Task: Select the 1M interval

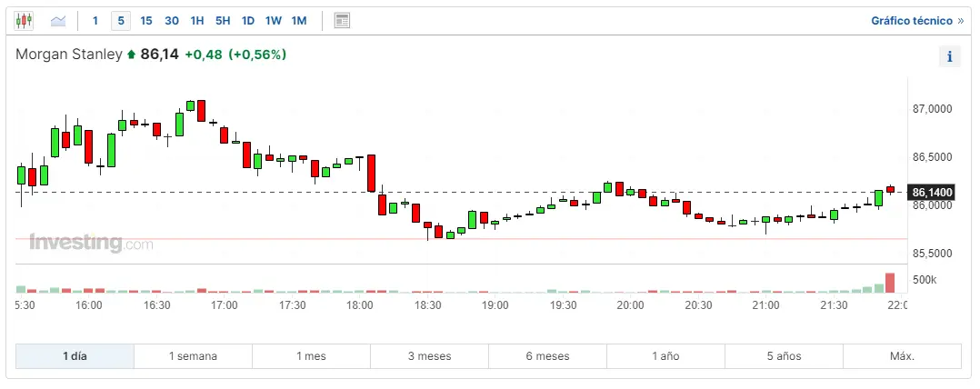Action: tap(299, 21)
